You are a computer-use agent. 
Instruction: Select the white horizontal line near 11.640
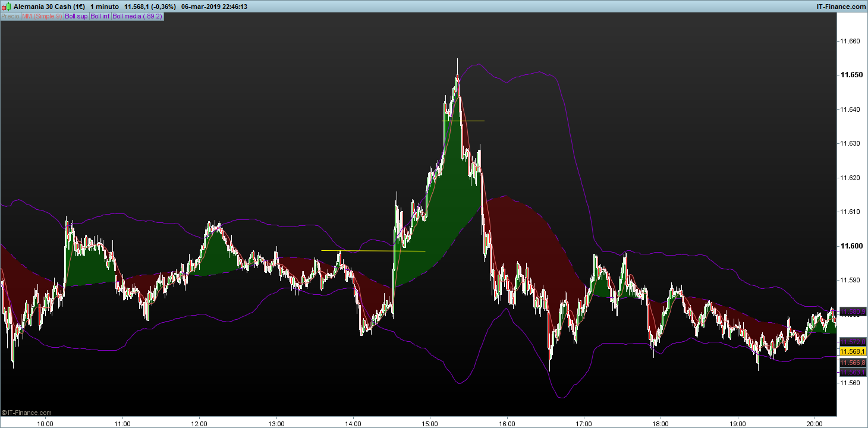pyautogui.click(x=463, y=121)
